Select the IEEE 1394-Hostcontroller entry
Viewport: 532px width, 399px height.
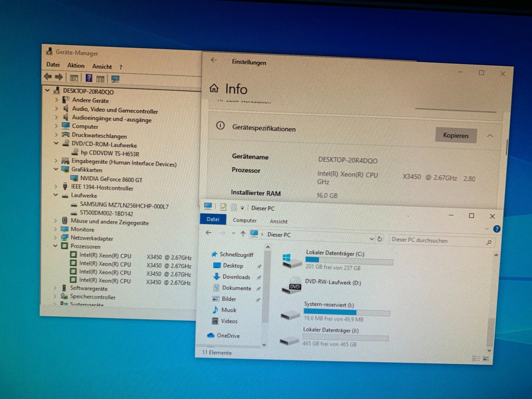pyautogui.click(x=102, y=187)
